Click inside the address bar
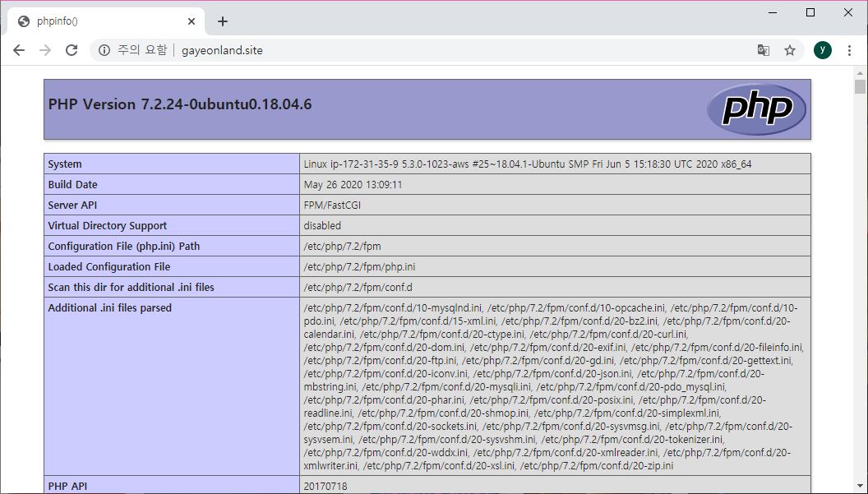Viewport: 868px width, 494px height. [411, 49]
